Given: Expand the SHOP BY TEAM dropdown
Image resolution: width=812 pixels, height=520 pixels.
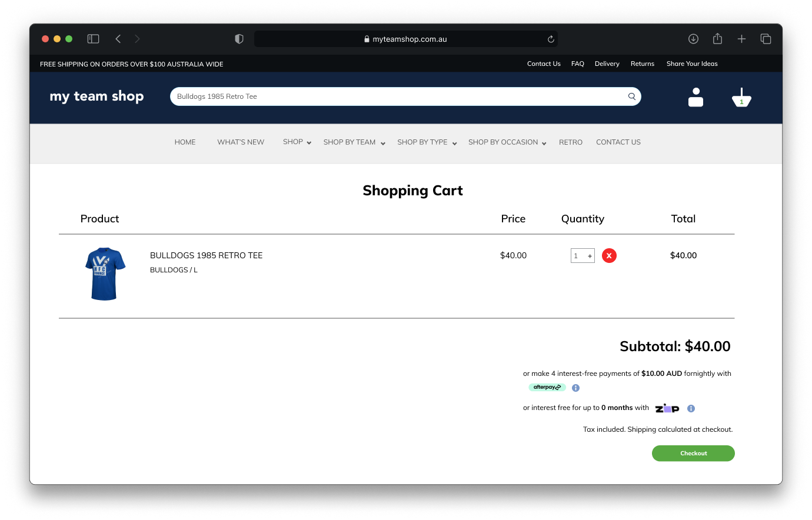Looking at the screenshot, I should 354,142.
